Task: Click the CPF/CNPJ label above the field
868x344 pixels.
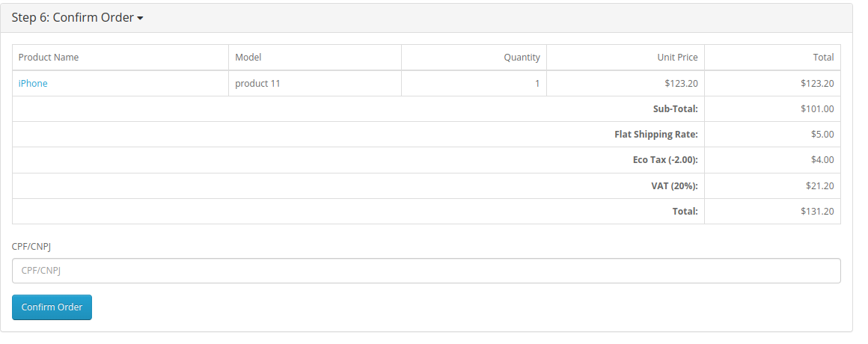Action: pyautogui.click(x=31, y=245)
